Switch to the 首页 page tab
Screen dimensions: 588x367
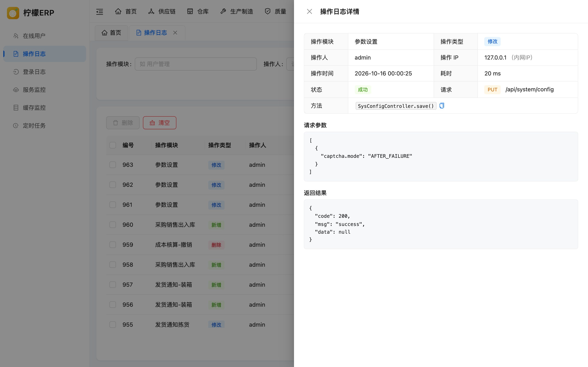[111, 33]
